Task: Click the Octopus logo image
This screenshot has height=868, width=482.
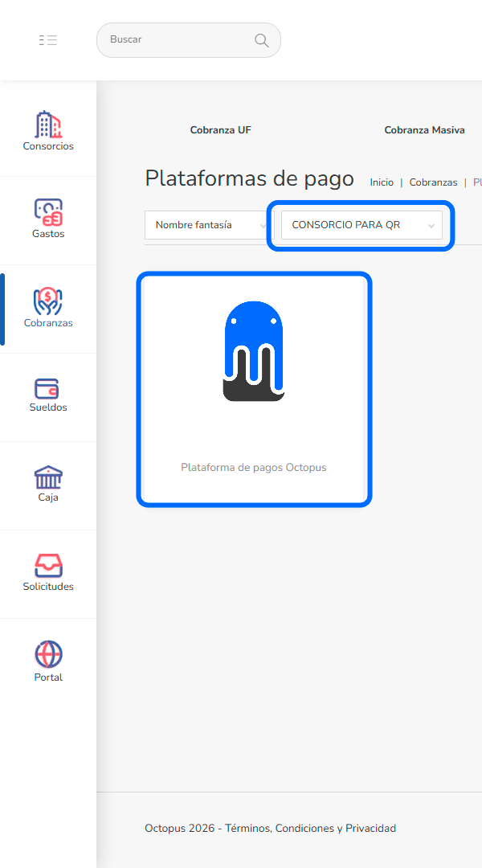Action: (254, 351)
